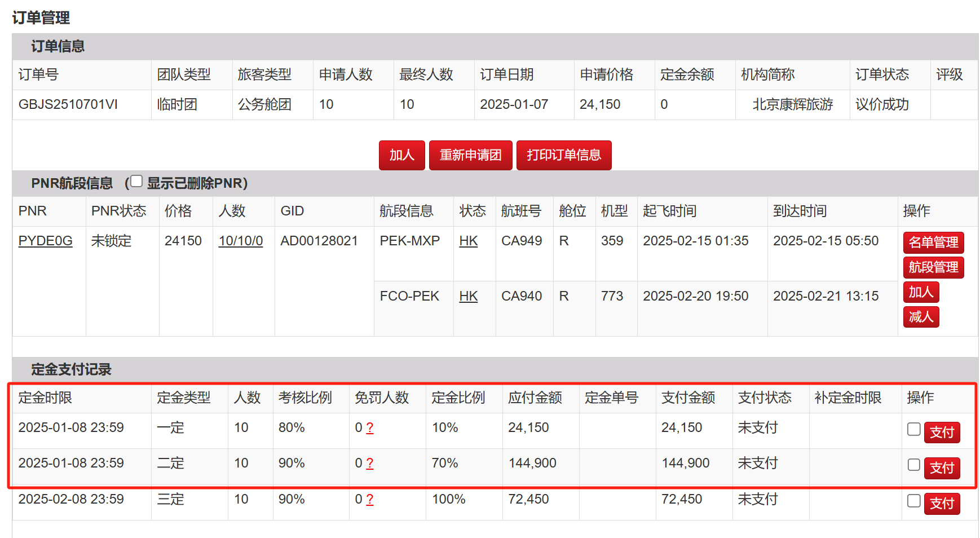Check the checkbox for the 二定 deposit row

click(913, 465)
